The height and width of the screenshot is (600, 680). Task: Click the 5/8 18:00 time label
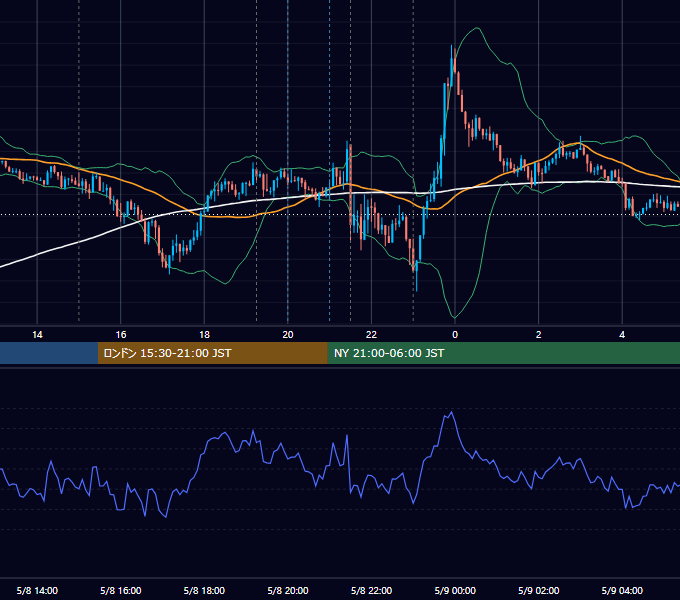tap(204, 590)
